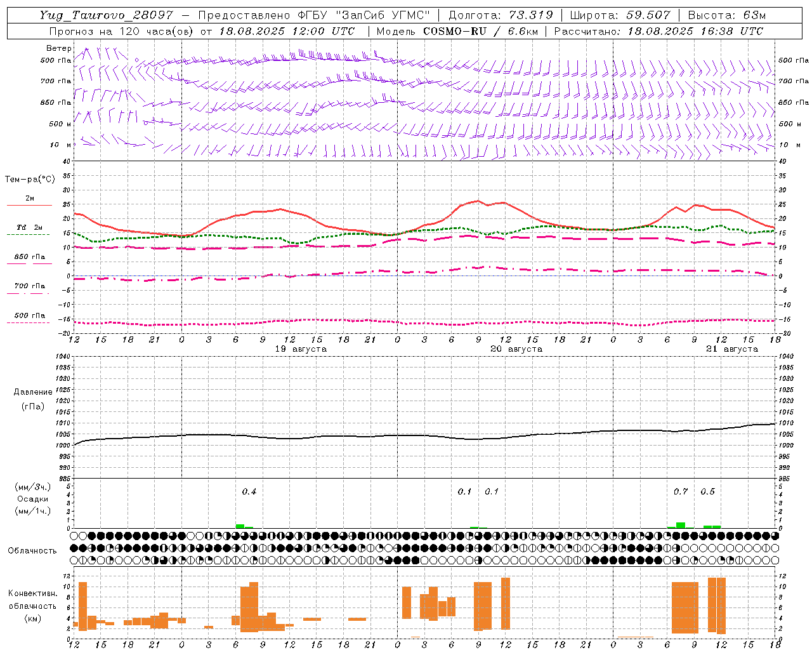
Task: Click the (мм/3ч.) precipitation unit label
Action: [33, 487]
